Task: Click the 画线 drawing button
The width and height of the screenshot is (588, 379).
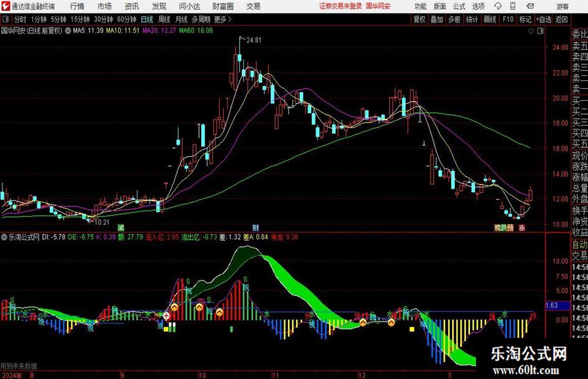Action: 490,19
